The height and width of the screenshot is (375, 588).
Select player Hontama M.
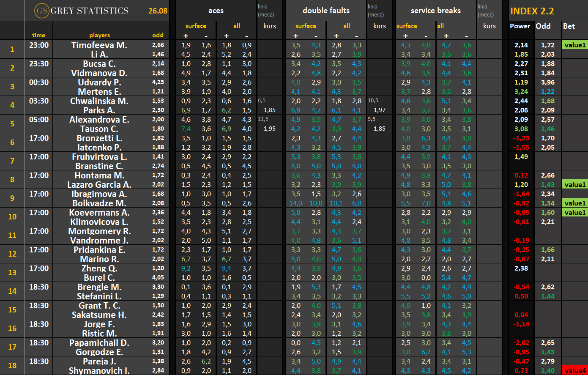pyautogui.click(x=99, y=175)
